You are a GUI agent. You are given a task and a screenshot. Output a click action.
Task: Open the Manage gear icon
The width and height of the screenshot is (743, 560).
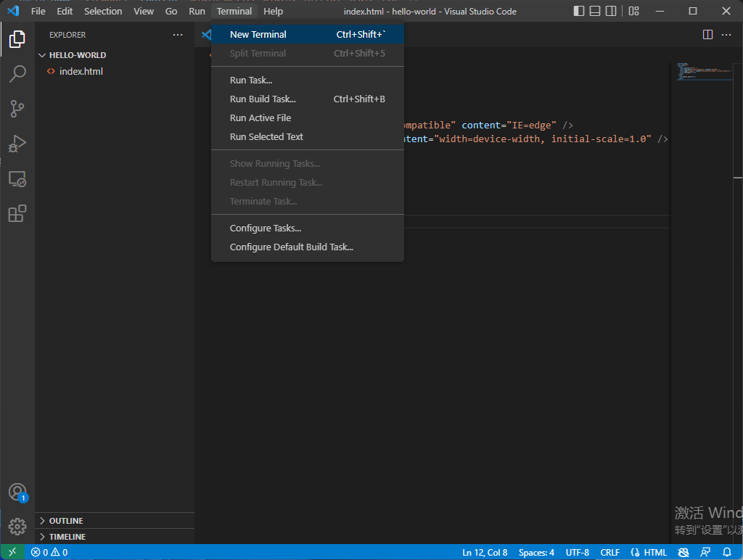17,527
